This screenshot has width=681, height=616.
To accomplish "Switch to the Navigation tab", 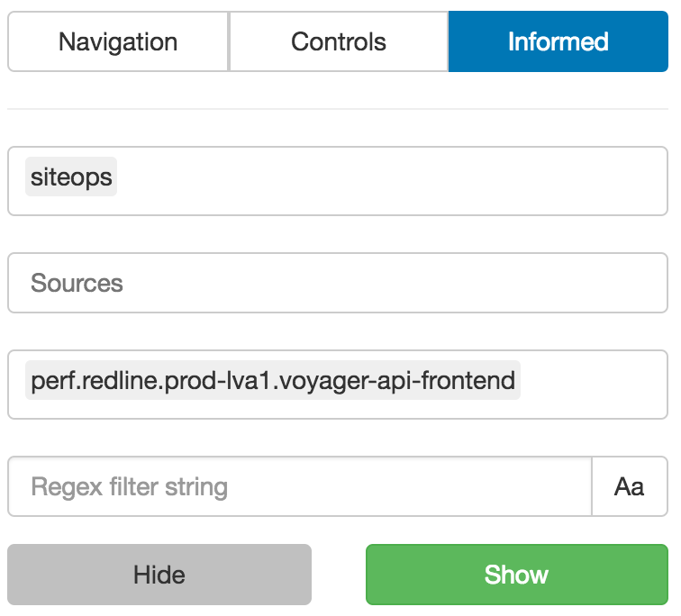I will coord(118,41).
